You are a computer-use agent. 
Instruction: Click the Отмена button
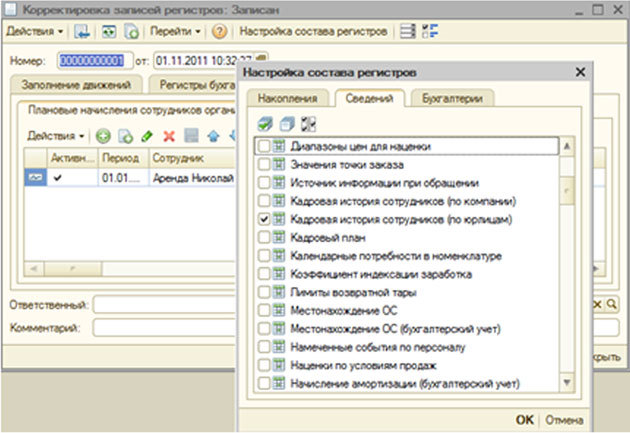pos(566,420)
